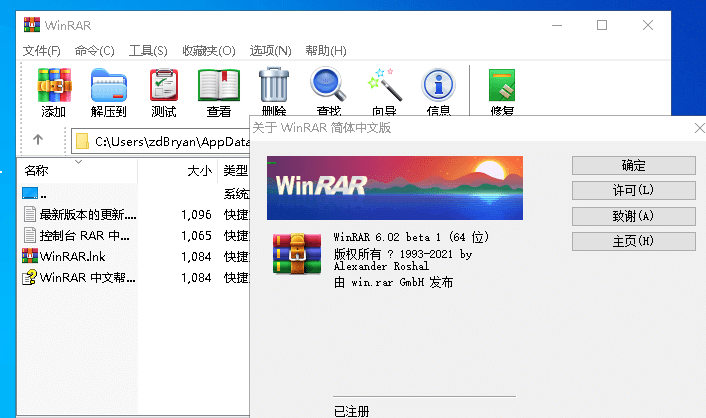Click the 添加 (Add) toolbar icon
This screenshot has height=418, width=706.
[x=54, y=87]
